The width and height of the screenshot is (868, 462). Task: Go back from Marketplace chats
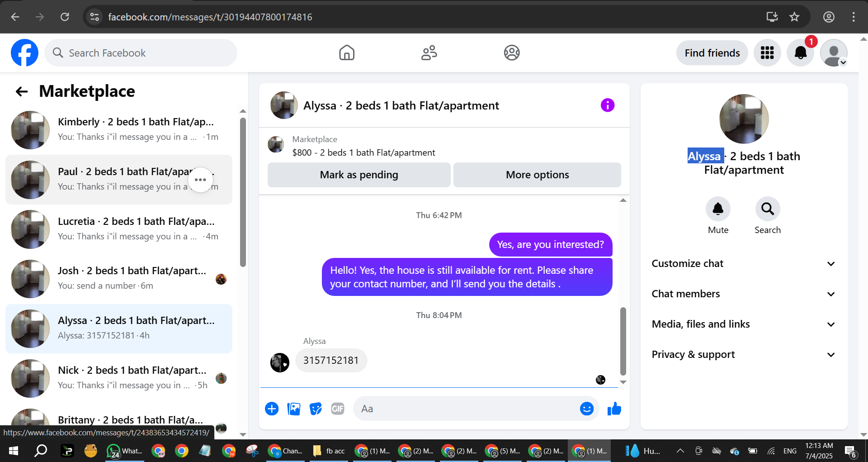[22, 91]
